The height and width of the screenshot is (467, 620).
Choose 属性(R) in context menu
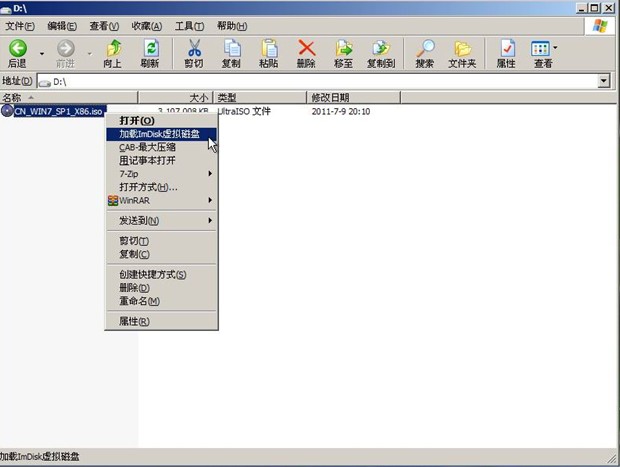(161, 321)
